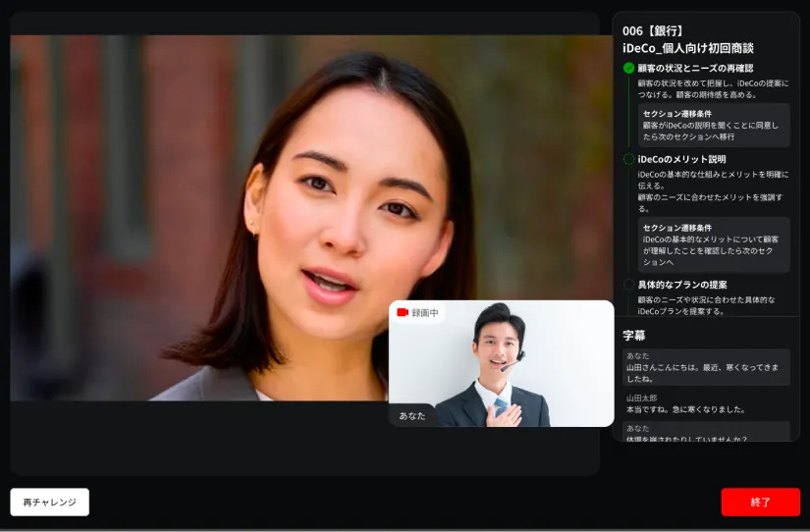End the session with the red 終了 button
This screenshot has height=532, width=810.
coord(760,502)
